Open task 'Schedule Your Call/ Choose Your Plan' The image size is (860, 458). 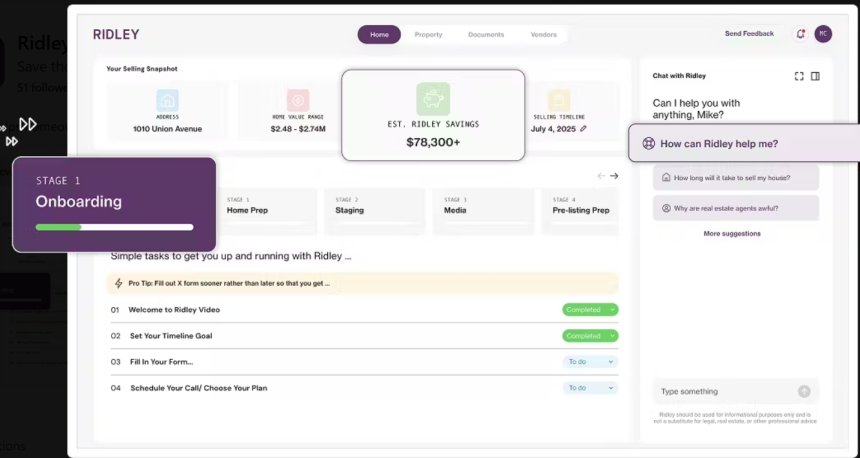click(199, 388)
